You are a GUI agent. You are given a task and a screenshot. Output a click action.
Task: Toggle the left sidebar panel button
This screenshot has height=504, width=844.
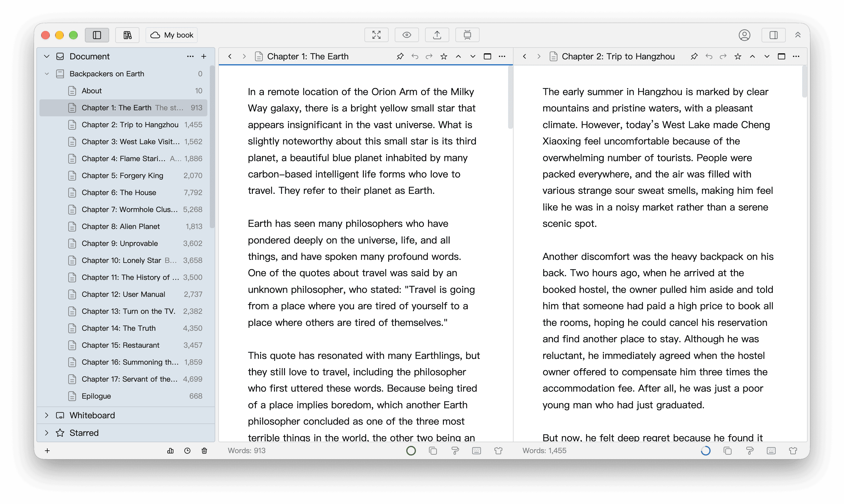point(97,35)
